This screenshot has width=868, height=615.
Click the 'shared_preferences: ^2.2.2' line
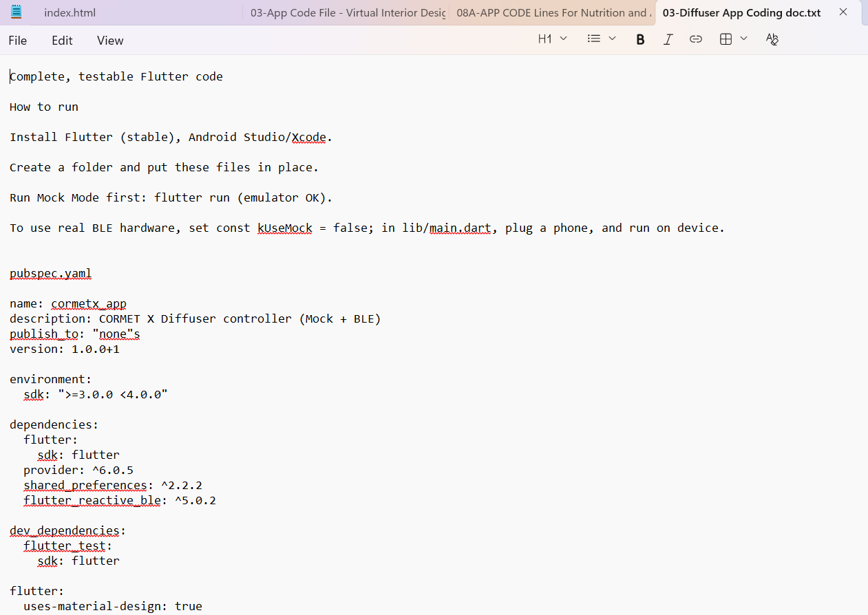point(113,485)
